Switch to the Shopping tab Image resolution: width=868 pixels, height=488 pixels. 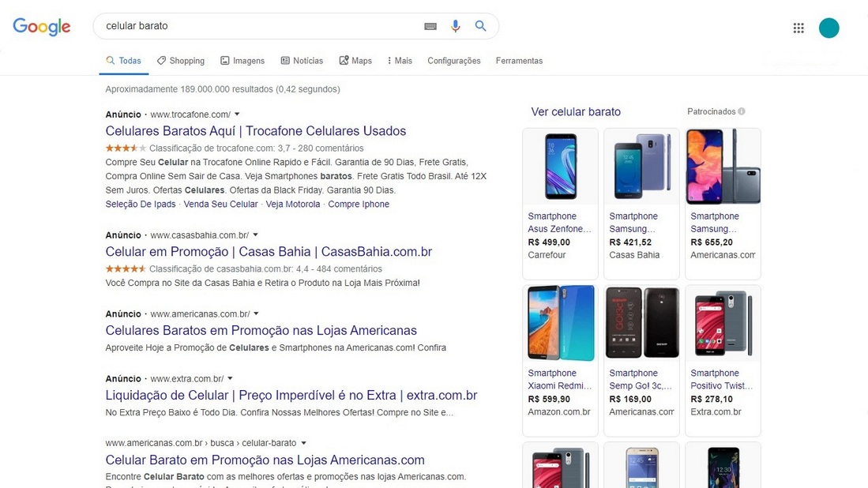point(180,61)
